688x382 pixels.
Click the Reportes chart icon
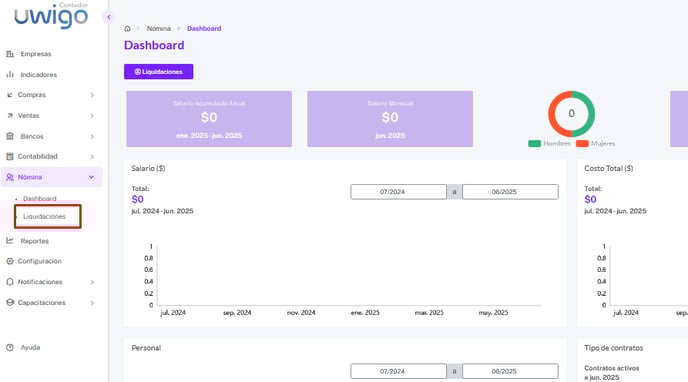pos(10,240)
